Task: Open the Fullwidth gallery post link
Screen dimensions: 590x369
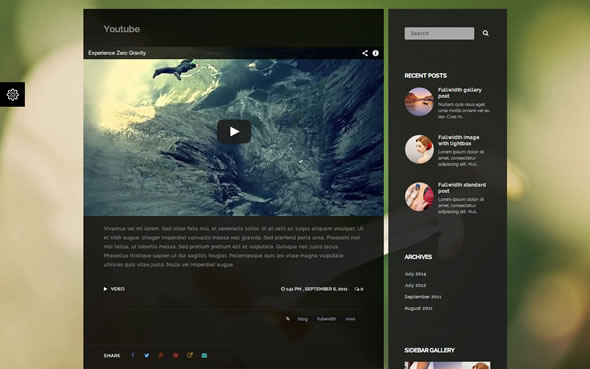Action: click(x=459, y=93)
